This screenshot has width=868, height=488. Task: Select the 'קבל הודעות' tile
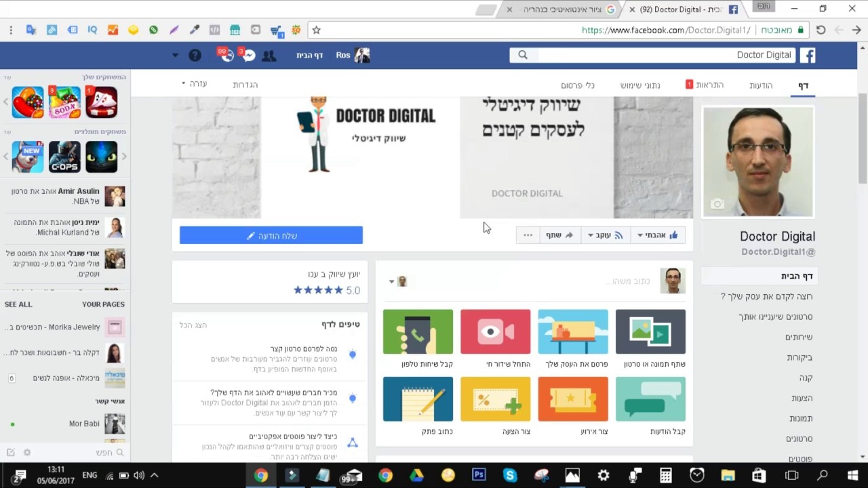[x=650, y=406]
